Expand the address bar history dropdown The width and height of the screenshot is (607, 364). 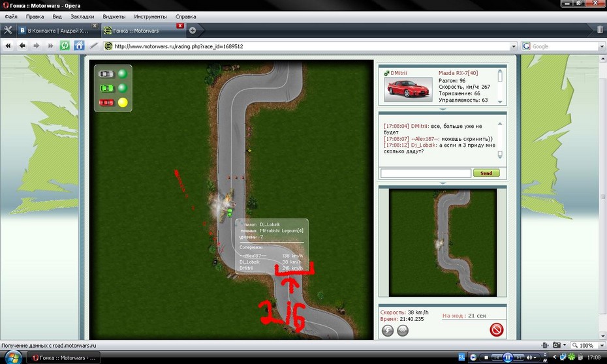tap(514, 46)
